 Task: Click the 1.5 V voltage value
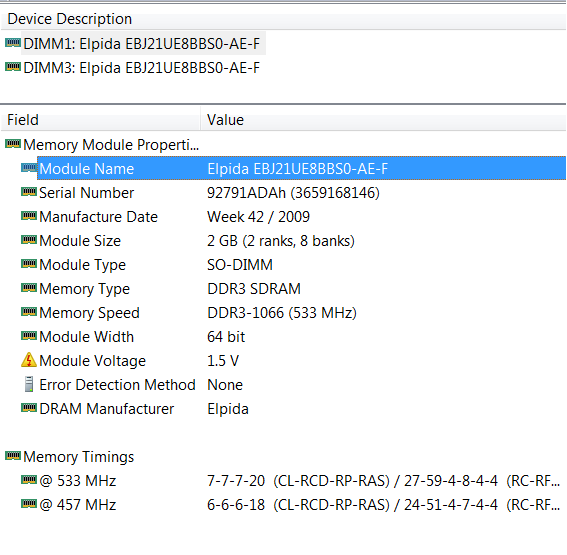pyautogui.click(x=223, y=361)
